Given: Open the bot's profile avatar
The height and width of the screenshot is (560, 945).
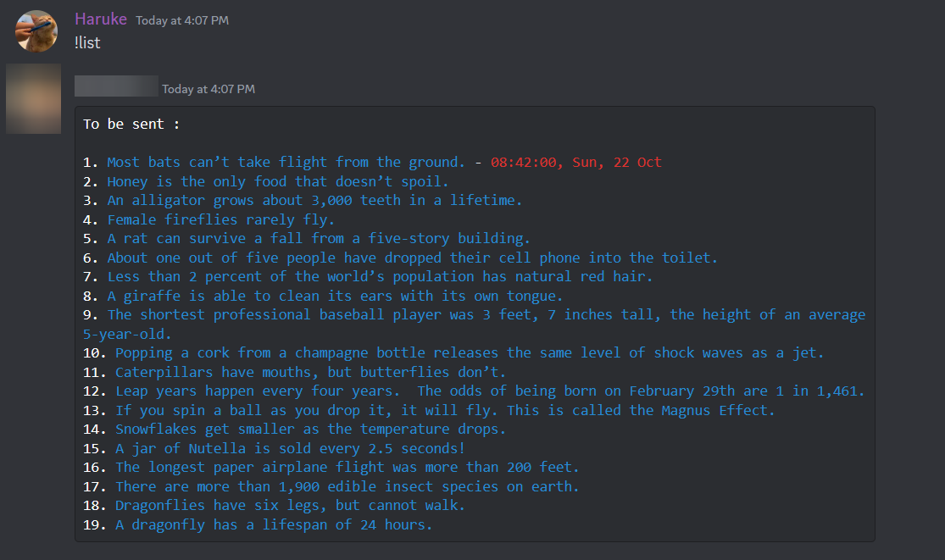Looking at the screenshot, I should click(x=33, y=98).
